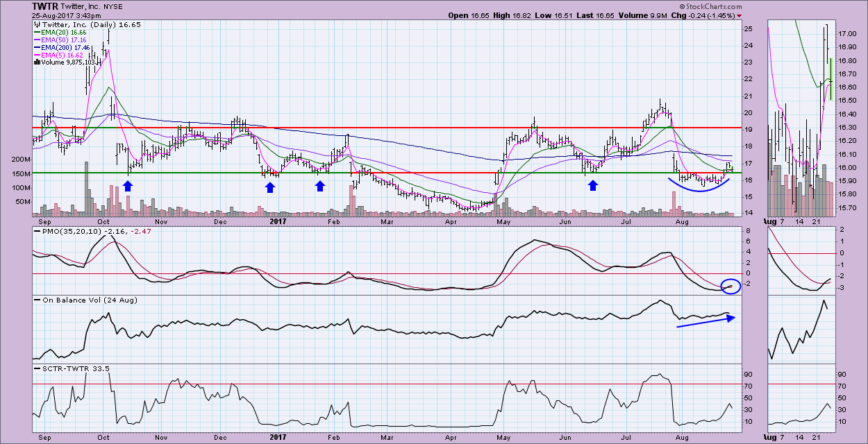Select the EMA(50) legend entry

(59, 40)
